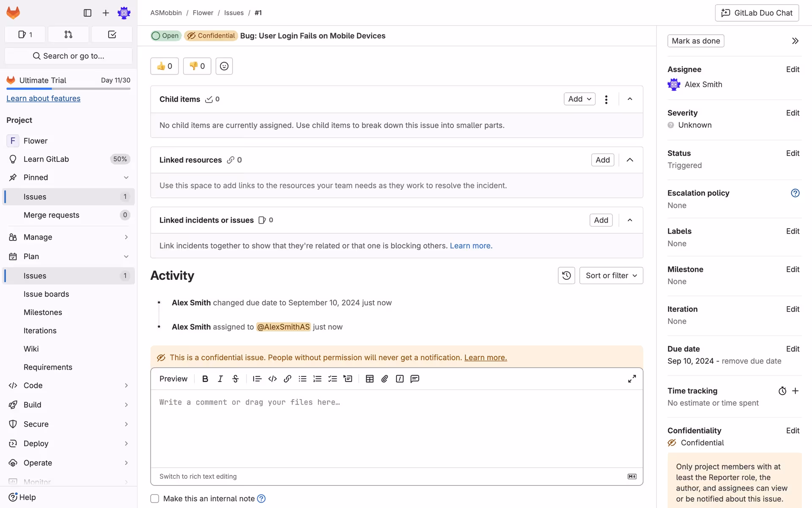
Task: Expand the comment editor to fullscreen
Action: (x=632, y=379)
